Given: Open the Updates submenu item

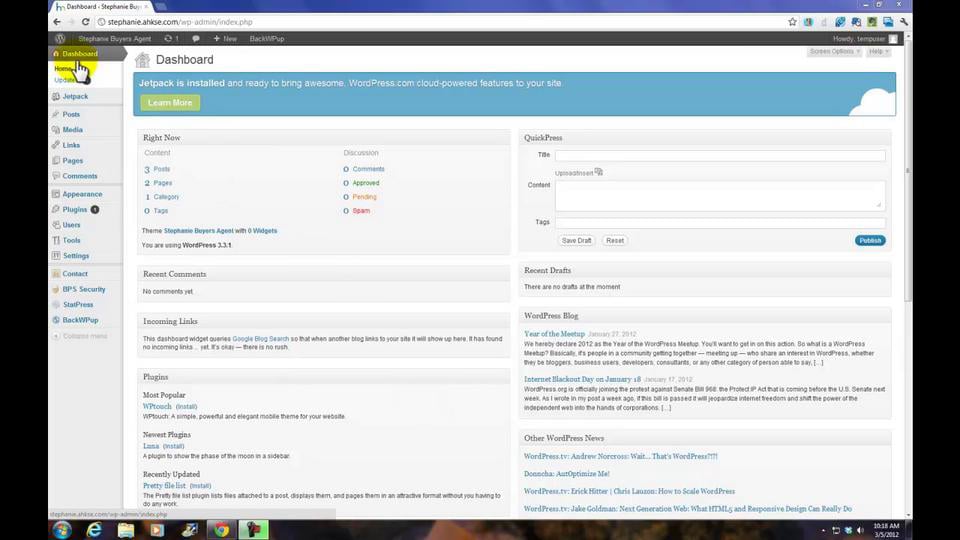Looking at the screenshot, I should click(65, 80).
